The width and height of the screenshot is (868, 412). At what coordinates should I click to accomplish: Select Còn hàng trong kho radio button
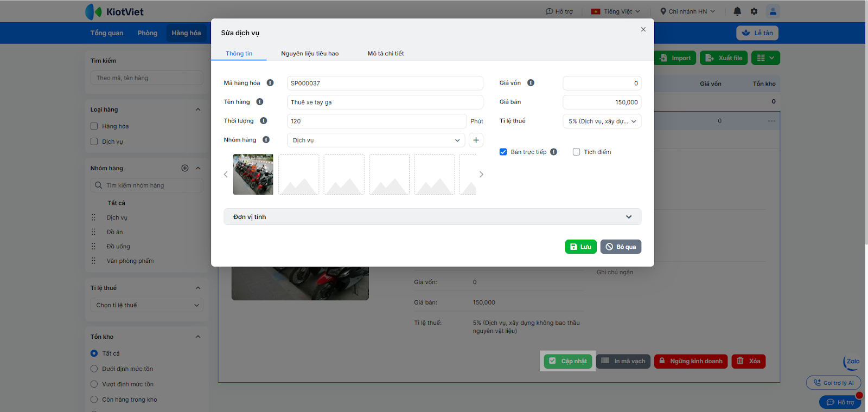94,400
